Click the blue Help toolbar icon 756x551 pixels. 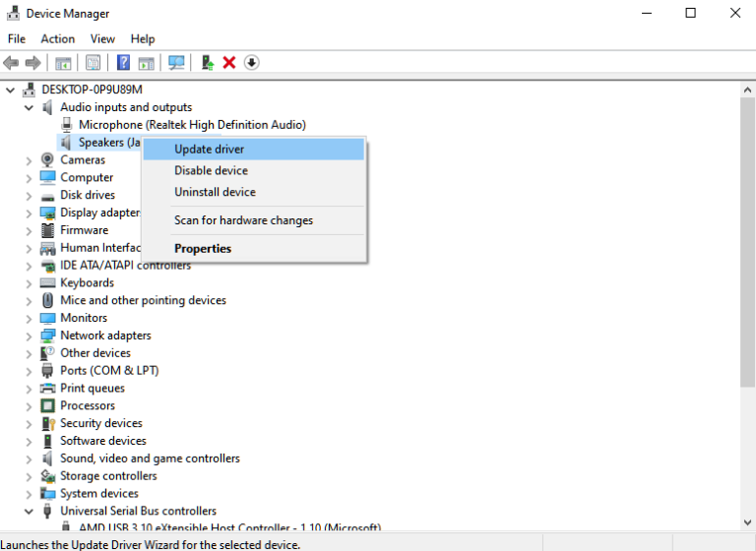123,63
